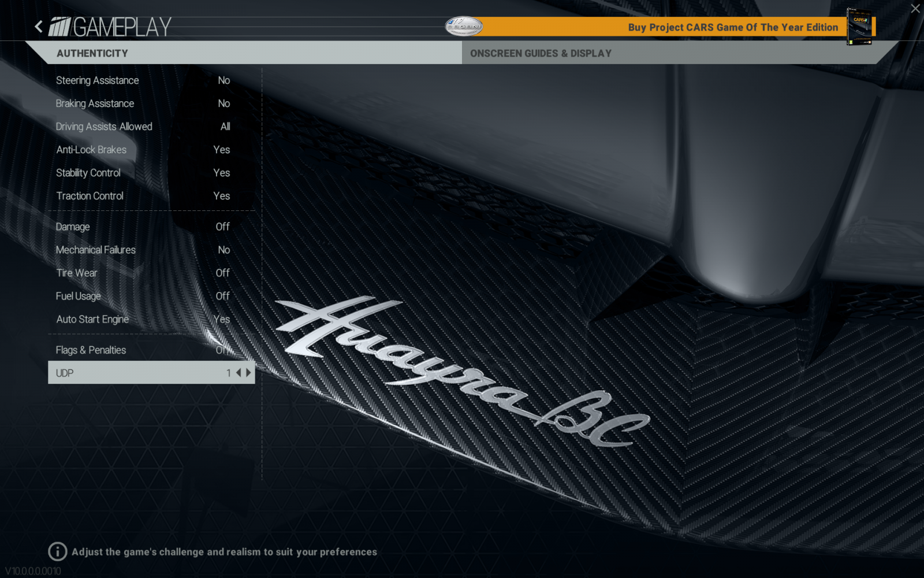Screen dimensions: 924x578
Task: Go back using the left chevron arrow
Action: click(x=39, y=27)
